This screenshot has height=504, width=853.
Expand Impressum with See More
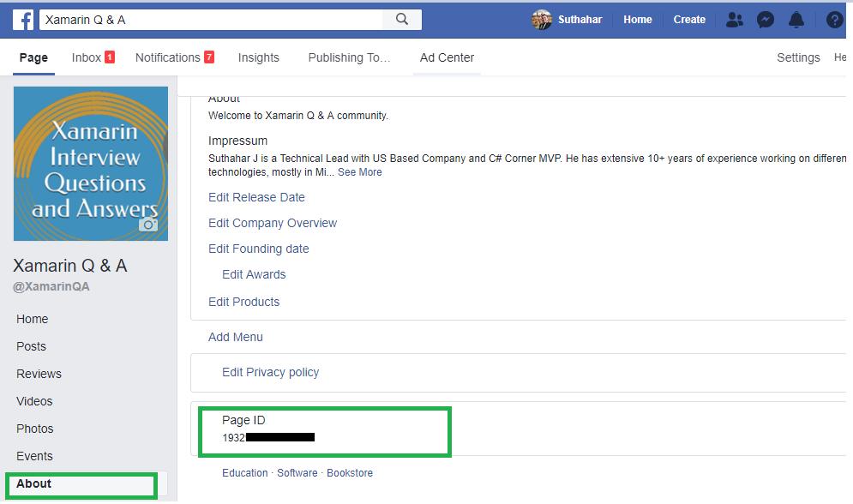(x=359, y=172)
